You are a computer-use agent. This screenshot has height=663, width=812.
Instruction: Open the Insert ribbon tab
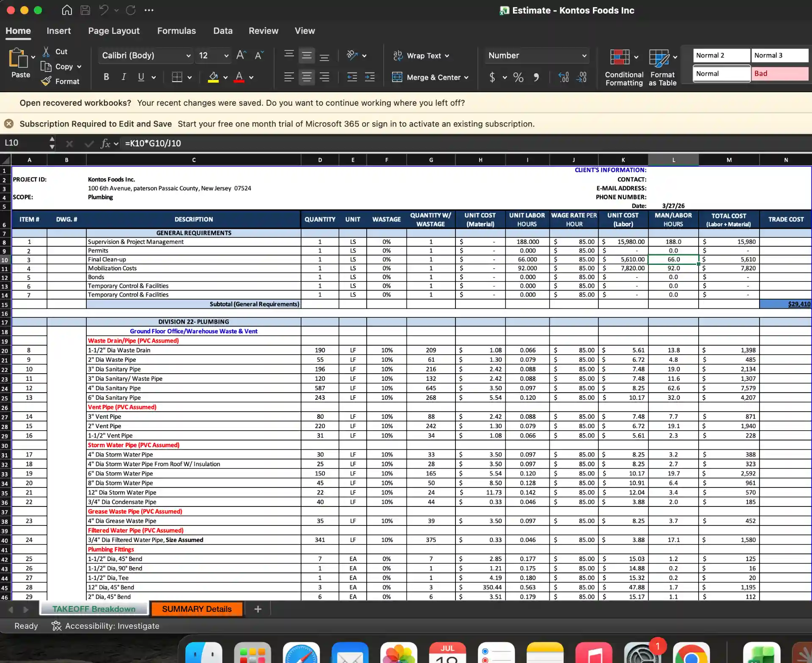tap(58, 31)
